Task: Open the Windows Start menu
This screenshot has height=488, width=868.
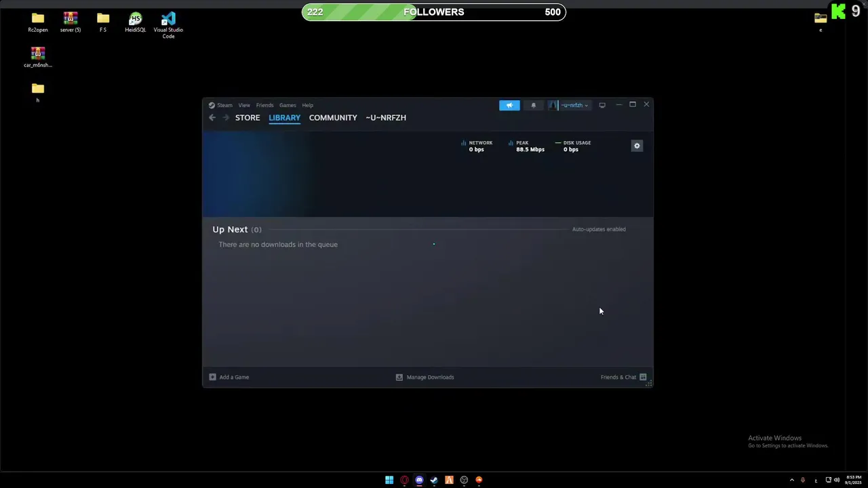Action: click(389, 480)
